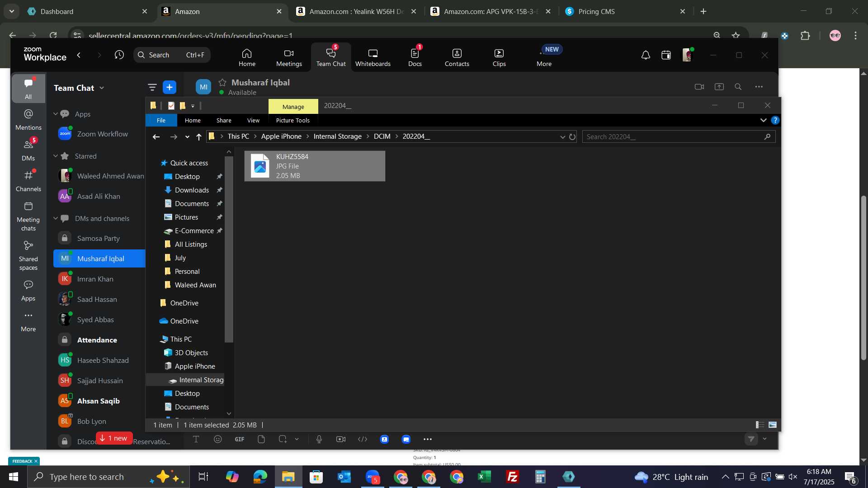Open File menu in Explorer
The height and width of the screenshot is (488, 868).
[161, 120]
